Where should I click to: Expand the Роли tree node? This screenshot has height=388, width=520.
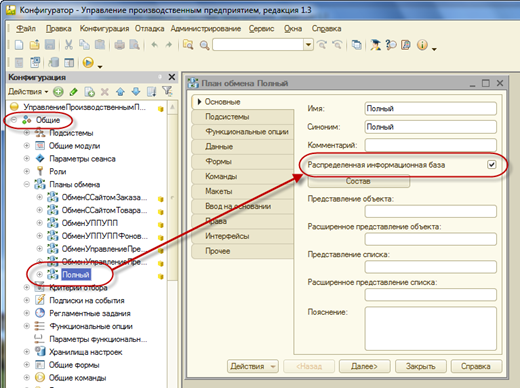pos(27,171)
